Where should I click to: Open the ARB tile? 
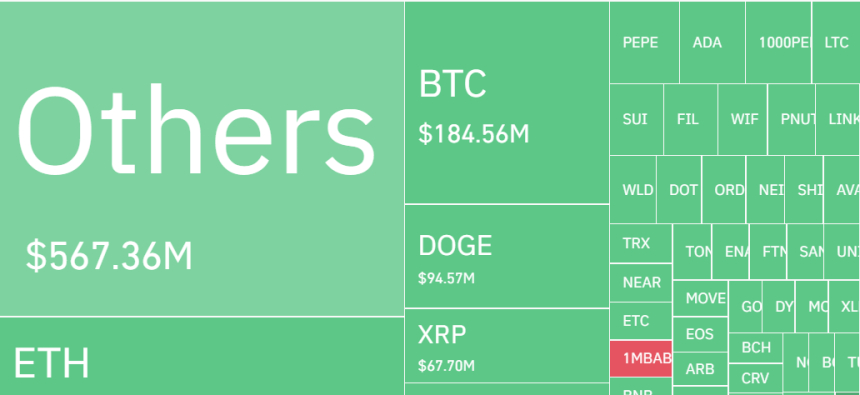pos(700,369)
